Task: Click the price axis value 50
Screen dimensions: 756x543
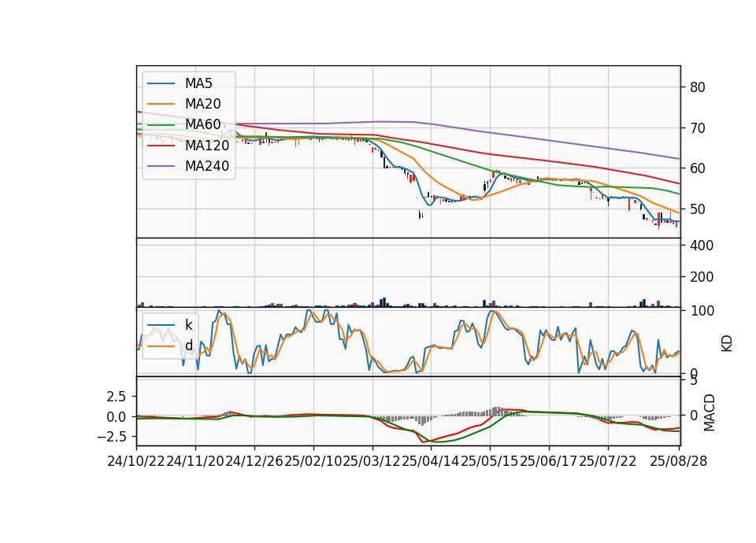Action: [697, 209]
